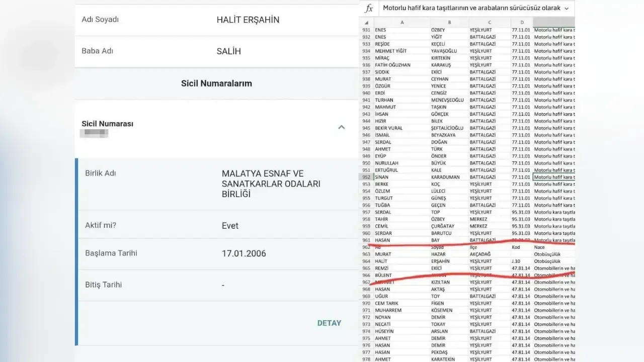Select the AKÇADAĞ district cell
The height and width of the screenshot is (362, 644).
click(x=490, y=254)
